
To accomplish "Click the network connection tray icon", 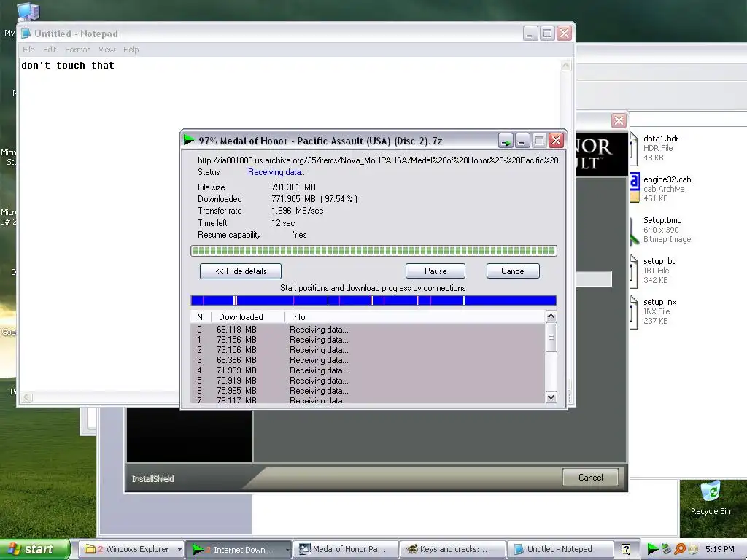I will pyautogui.click(x=667, y=549).
